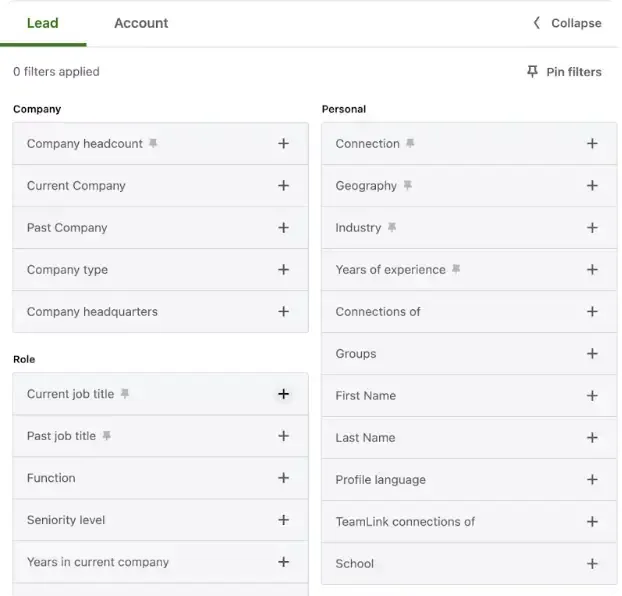
Task: Click the Collapse chevron arrow
Action: [x=536, y=23]
